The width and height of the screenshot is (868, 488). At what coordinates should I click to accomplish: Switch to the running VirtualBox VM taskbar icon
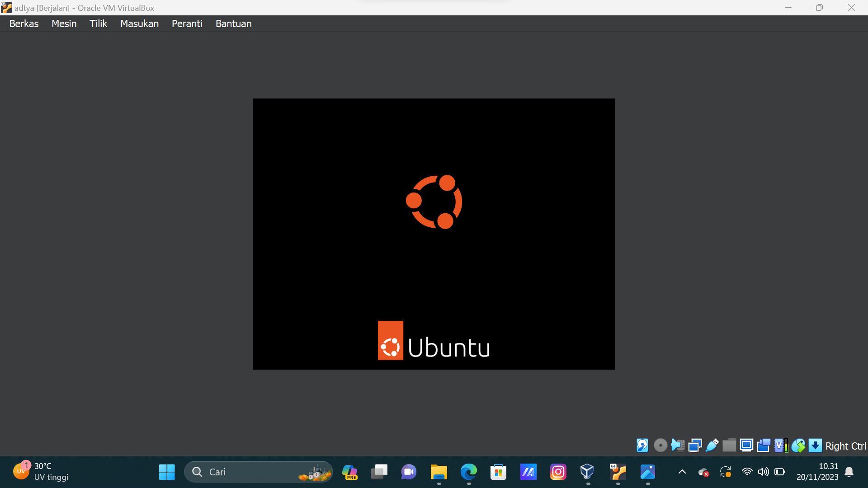click(618, 472)
